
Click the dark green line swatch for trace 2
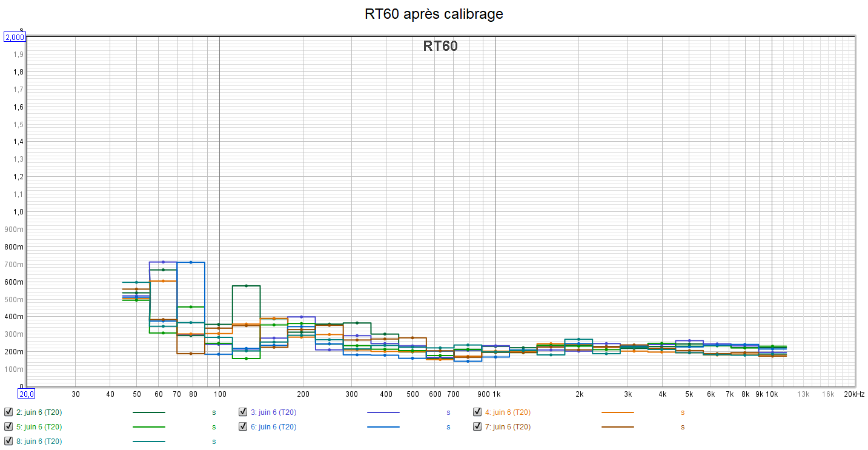tap(148, 412)
